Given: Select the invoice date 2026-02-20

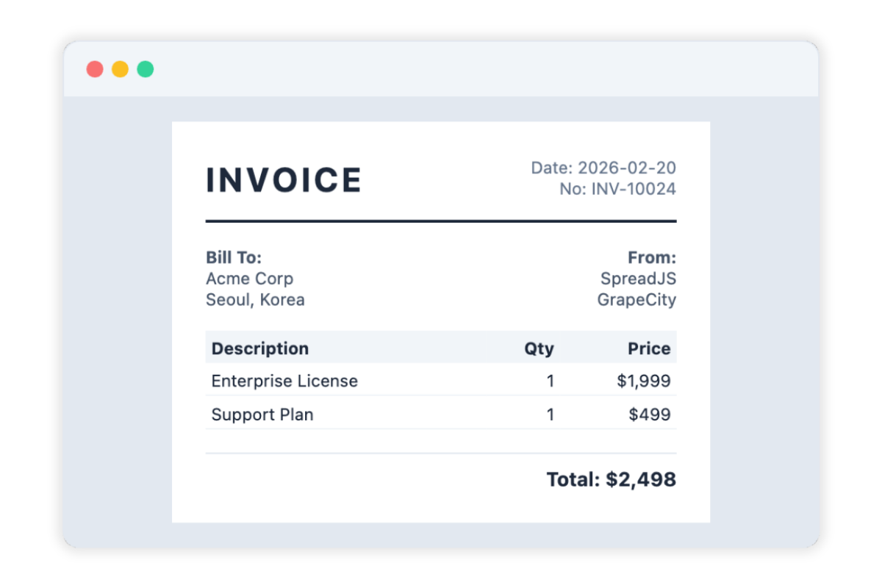Looking at the screenshot, I should pos(627,168).
